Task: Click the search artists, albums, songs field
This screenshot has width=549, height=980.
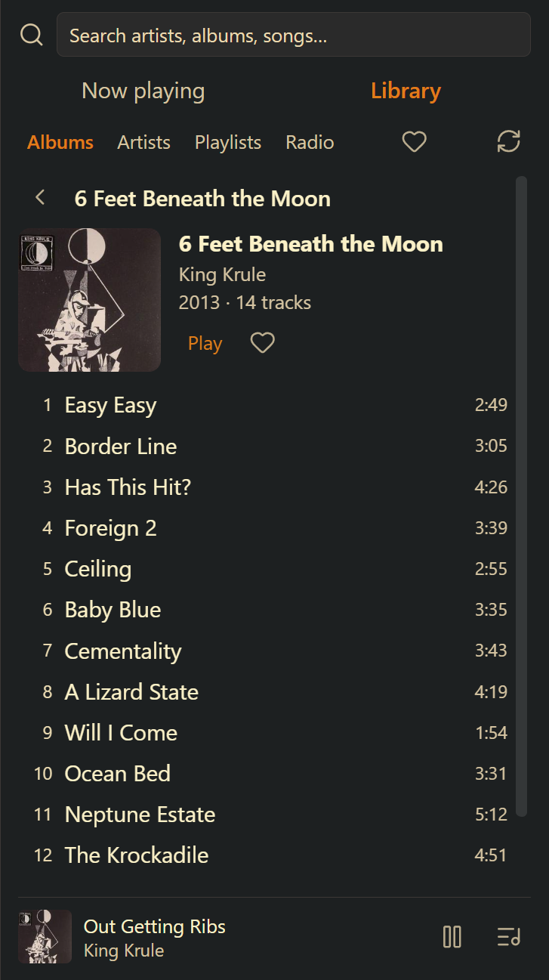Action: [294, 35]
